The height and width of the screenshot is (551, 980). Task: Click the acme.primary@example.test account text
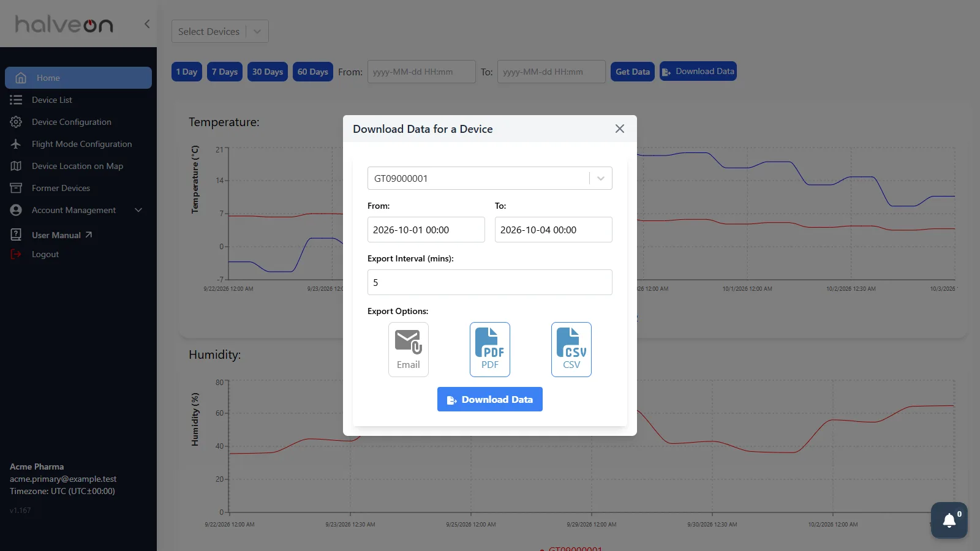[x=63, y=479]
